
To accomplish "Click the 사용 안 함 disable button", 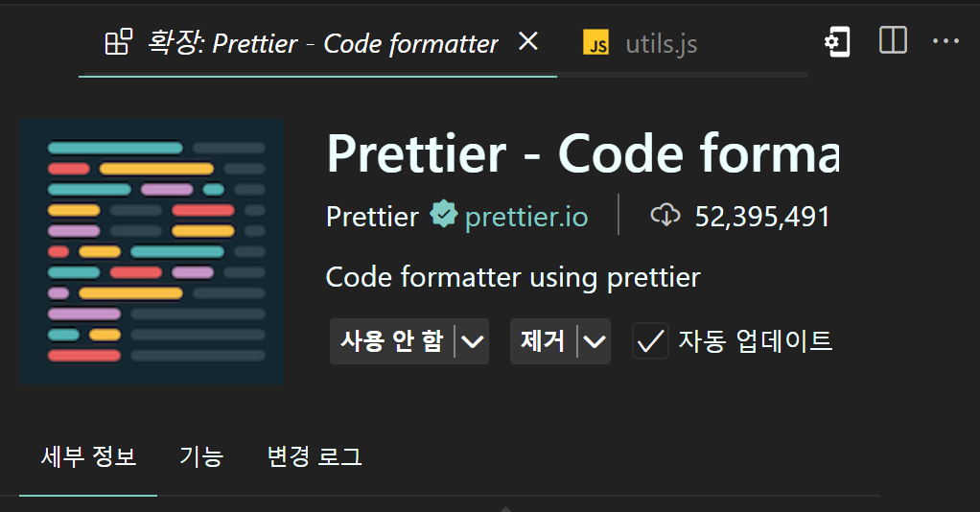I will (392, 341).
